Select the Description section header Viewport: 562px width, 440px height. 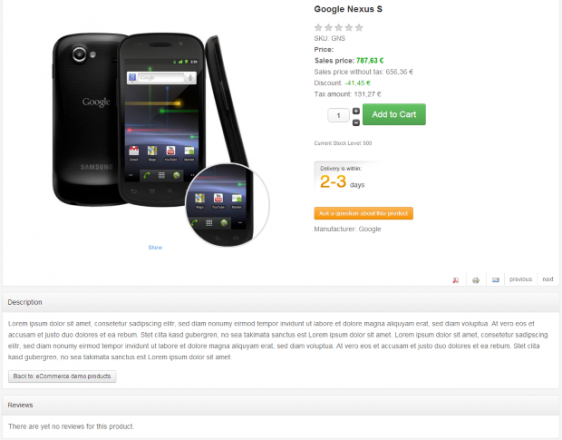[281, 302]
